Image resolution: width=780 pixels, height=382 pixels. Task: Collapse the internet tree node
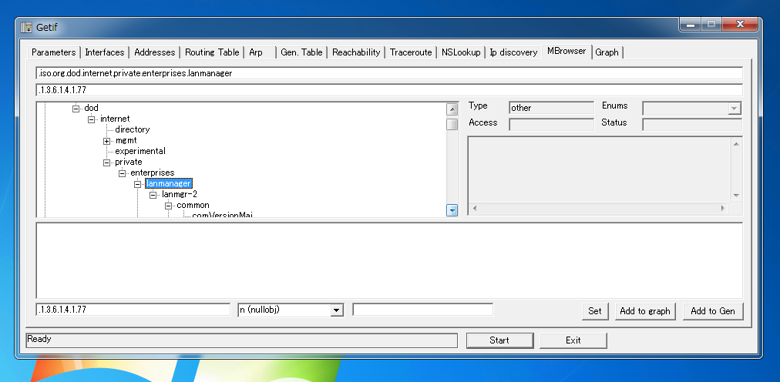92,119
